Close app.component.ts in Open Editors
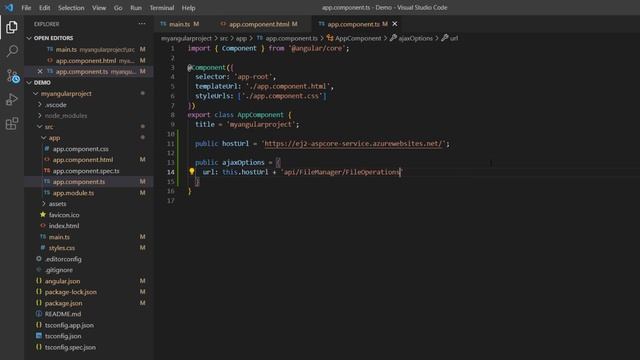640x360 pixels. pyautogui.click(x=40, y=71)
